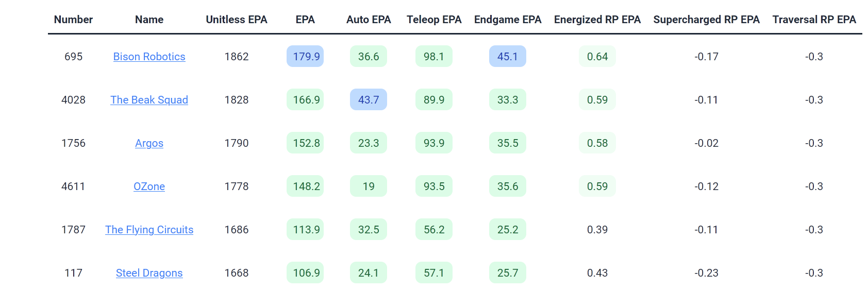The image size is (868, 290).
Task: Open The Beak Squad team page
Action: pyautogui.click(x=149, y=100)
